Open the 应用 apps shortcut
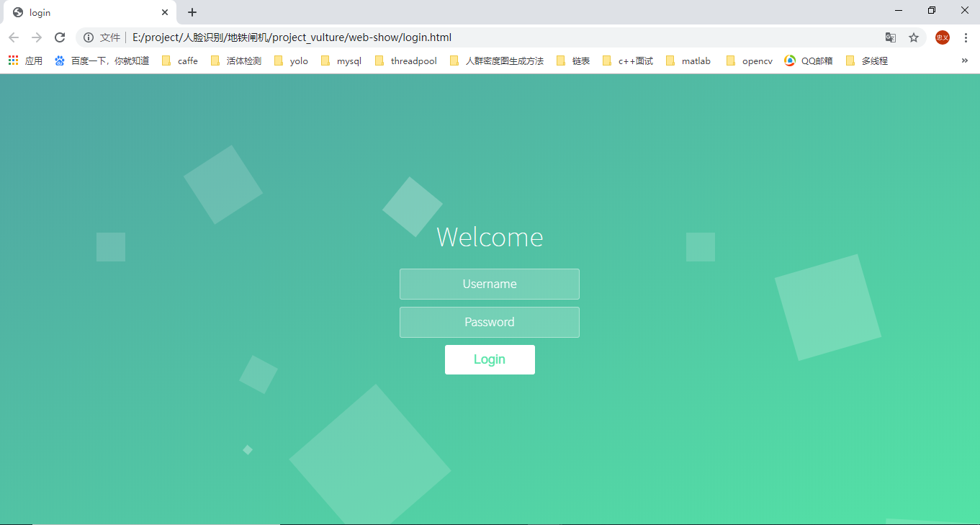The width and height of the screenshot is (980, 525). click(x=25, y=61)
